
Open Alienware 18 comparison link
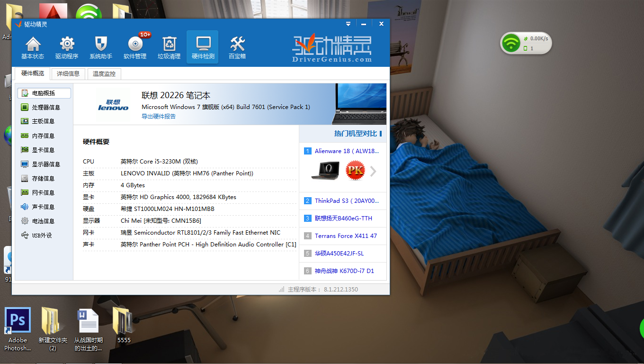[x=347, y=151]
